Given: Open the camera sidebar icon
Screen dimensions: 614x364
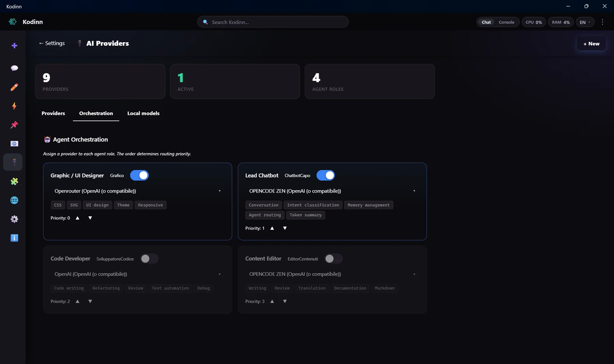Looking at the screenshot, I should (14, 144).
